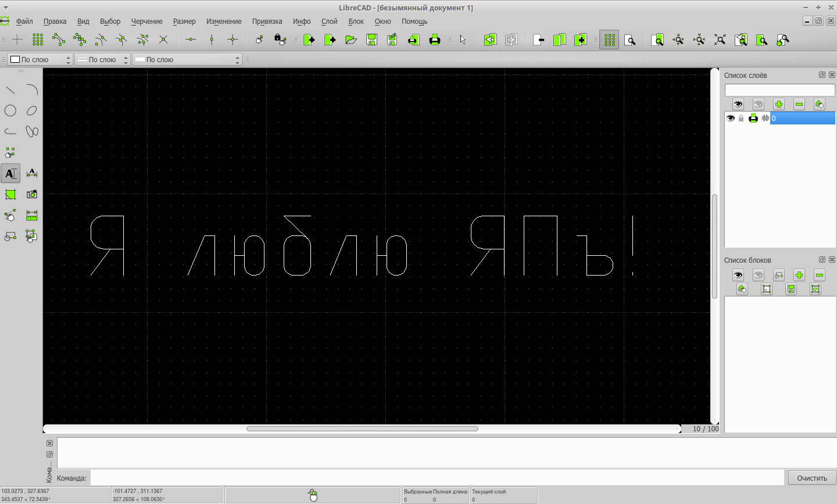
Task: Select the Points drawing tool
Action: pos(10,152)
